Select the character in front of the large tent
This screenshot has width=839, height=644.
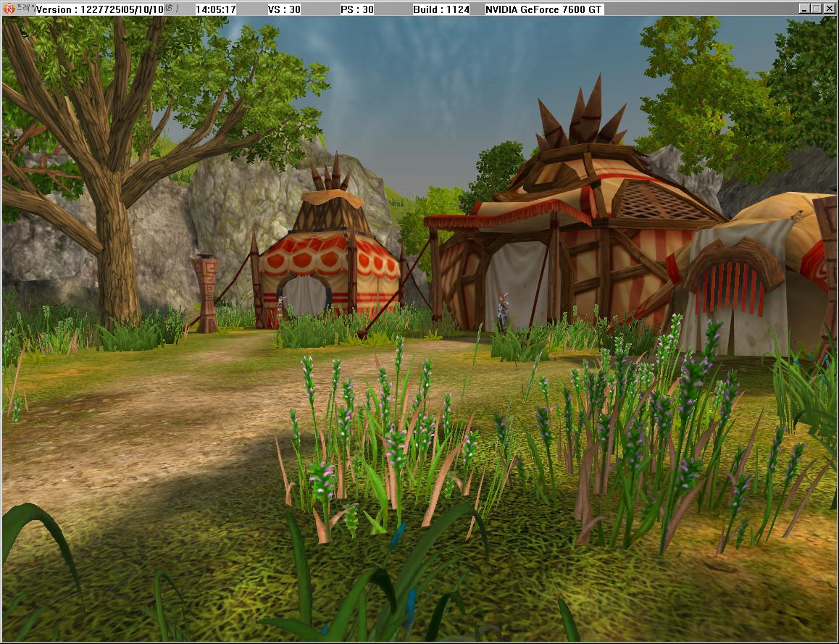click(501, 313)
